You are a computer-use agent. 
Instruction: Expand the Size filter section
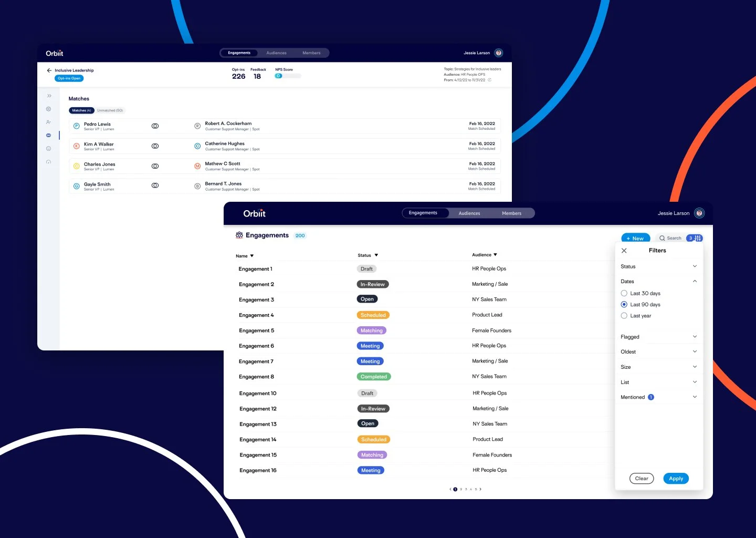(x=695, y=367)
